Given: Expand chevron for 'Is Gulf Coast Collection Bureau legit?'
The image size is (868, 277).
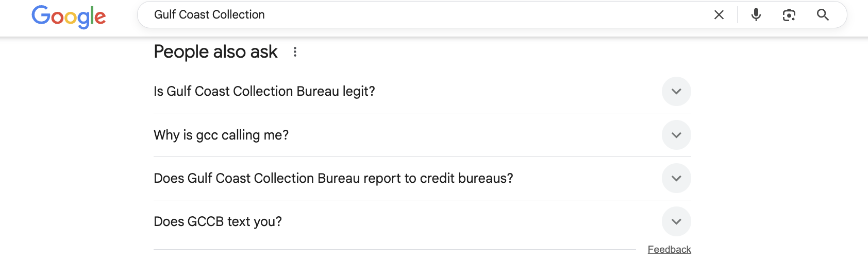Looking at the screenshot, I should pyautogui.click(x=676, y=91).
